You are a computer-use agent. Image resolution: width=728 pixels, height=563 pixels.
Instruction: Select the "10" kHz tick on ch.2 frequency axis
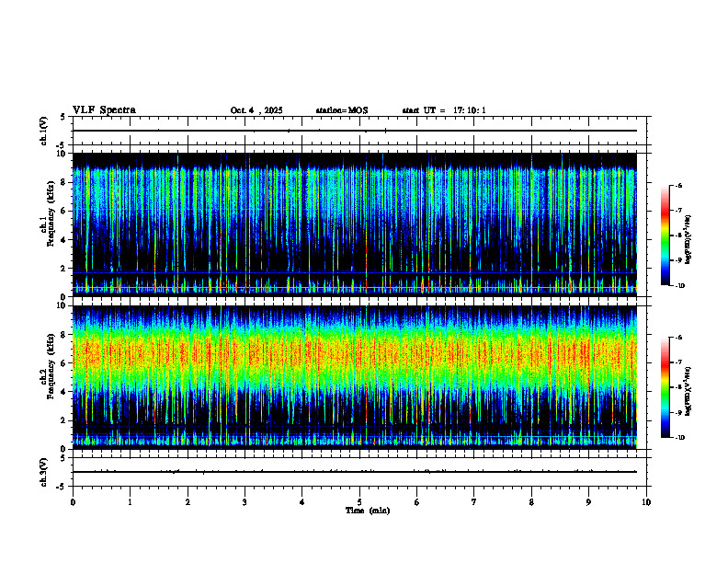[63, 305]
